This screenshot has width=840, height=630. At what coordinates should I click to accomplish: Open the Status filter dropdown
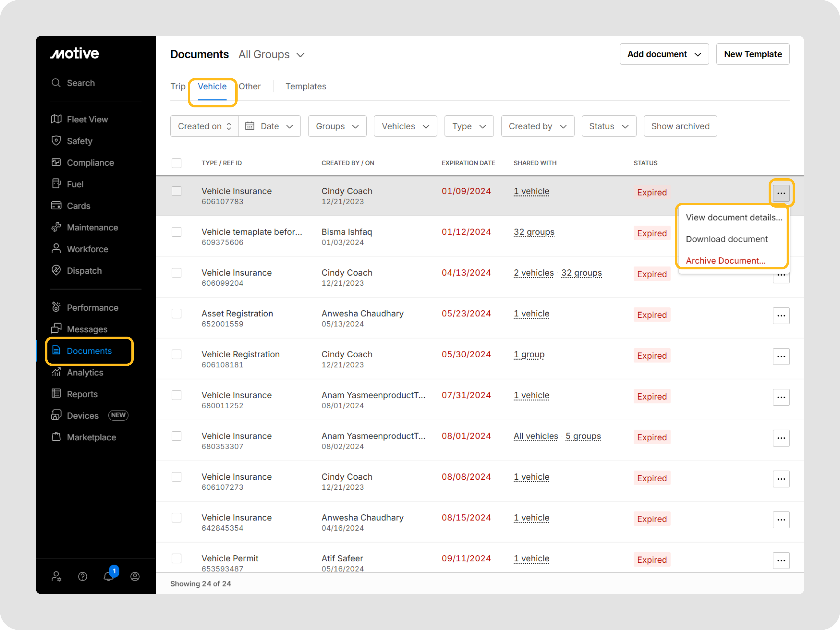pyautogui.click(x=608, y=126)
